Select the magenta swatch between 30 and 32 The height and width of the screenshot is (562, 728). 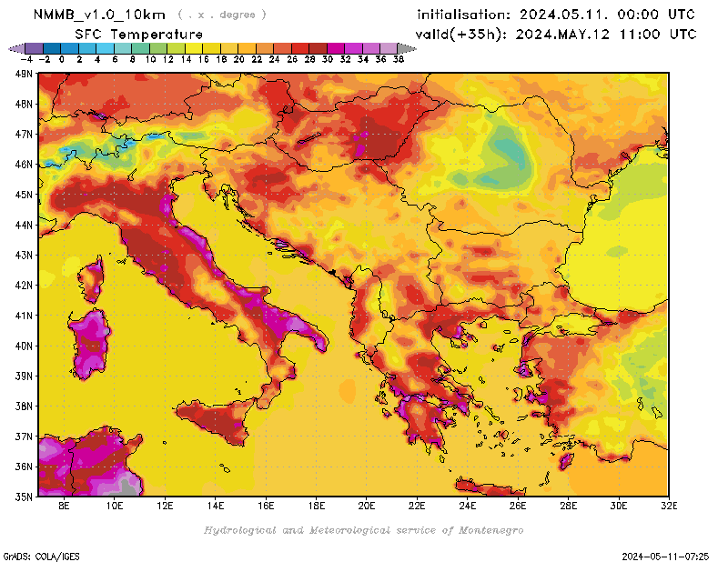(335, 48)
